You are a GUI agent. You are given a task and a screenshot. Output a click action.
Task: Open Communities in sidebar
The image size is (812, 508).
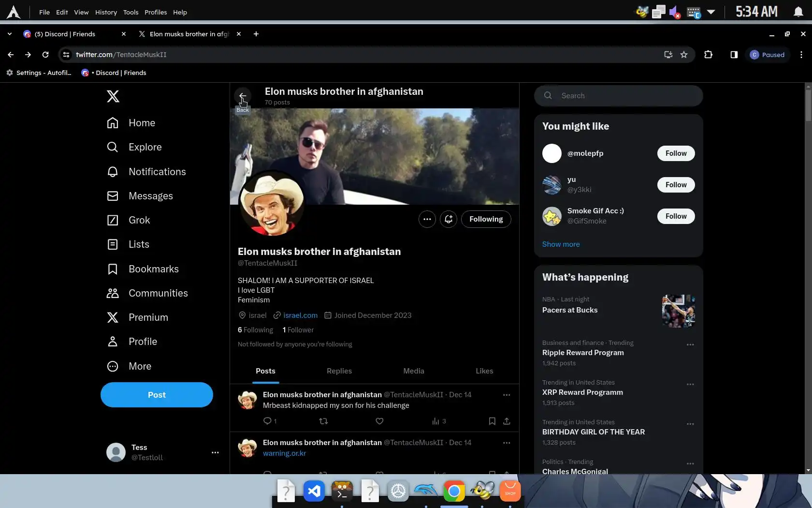(x=147, y=293)
